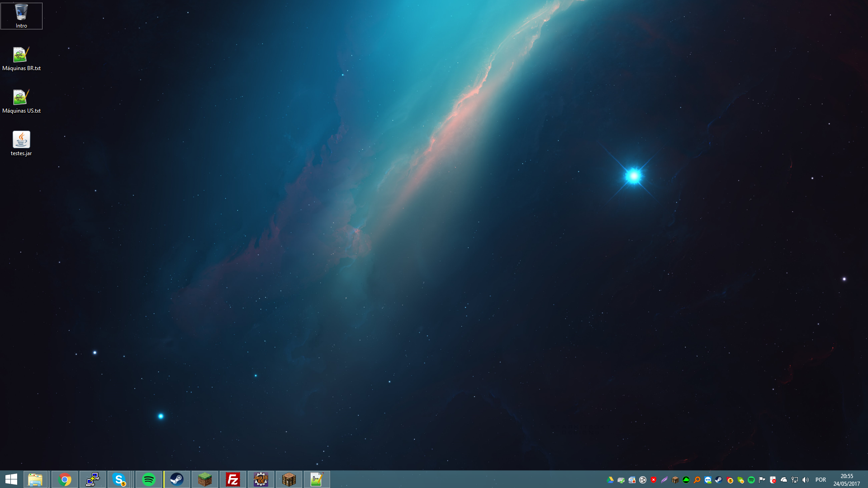Click Google Drive icon in system tray
The image size is (868, 488).
click(x=610, y=480)
